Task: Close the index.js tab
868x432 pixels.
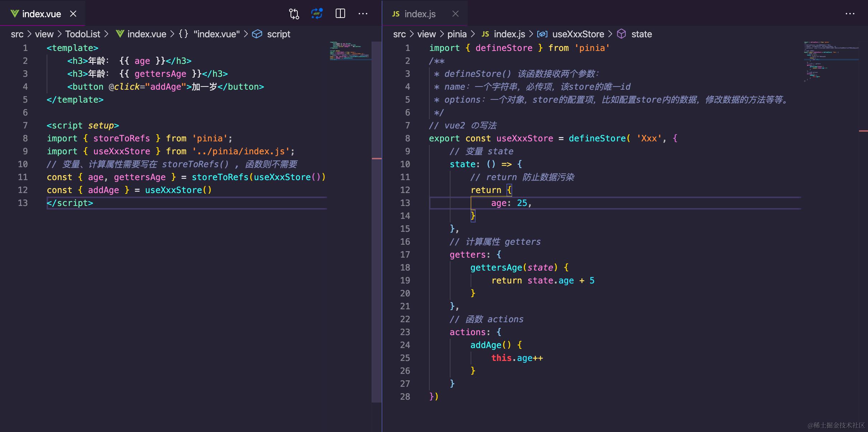Action: pos(455,14)
